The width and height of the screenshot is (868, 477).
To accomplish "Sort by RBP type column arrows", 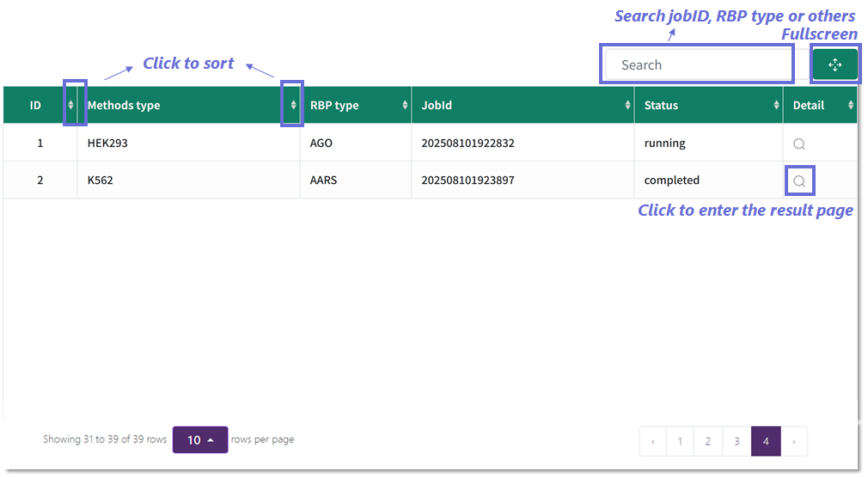I will point(405,105).
